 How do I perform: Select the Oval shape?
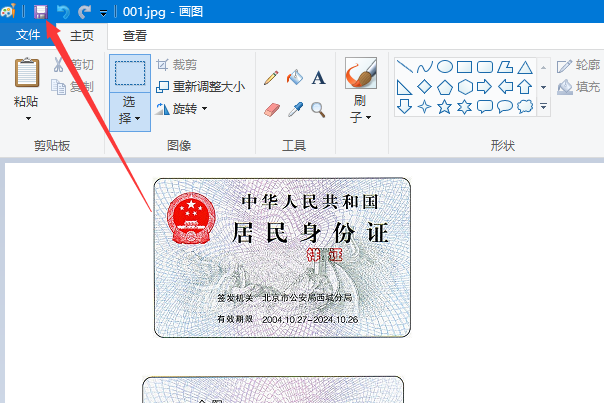point(445,67)
